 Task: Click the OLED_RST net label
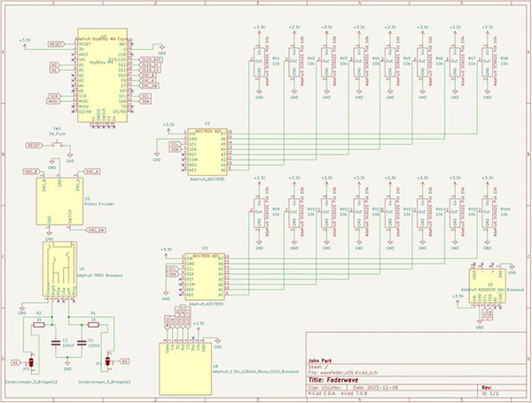tap(149, 61)
